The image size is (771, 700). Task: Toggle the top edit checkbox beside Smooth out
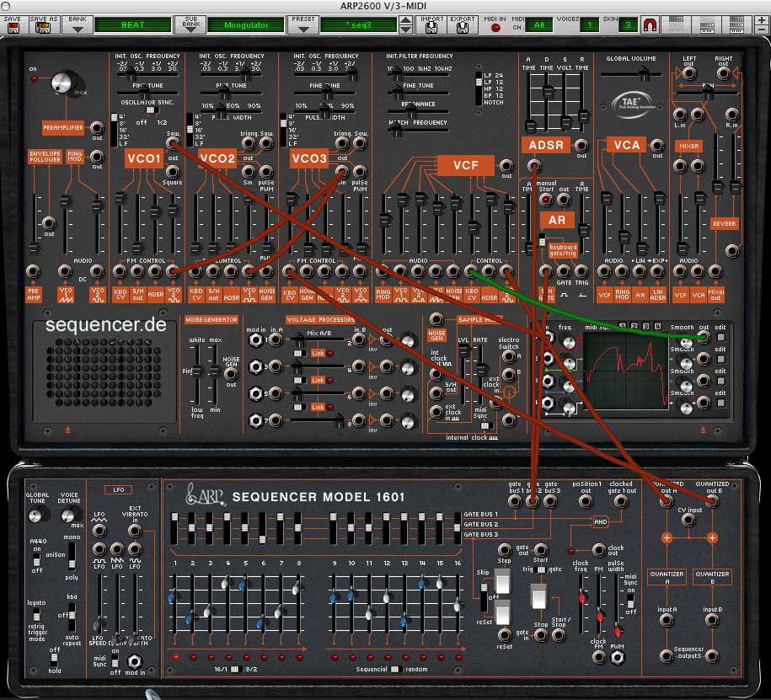point(720,337)
